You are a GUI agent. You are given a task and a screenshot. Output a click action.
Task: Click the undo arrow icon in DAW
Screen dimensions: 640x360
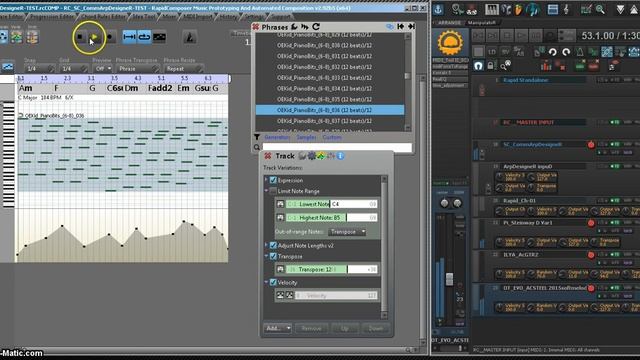[x=553, y=52]
